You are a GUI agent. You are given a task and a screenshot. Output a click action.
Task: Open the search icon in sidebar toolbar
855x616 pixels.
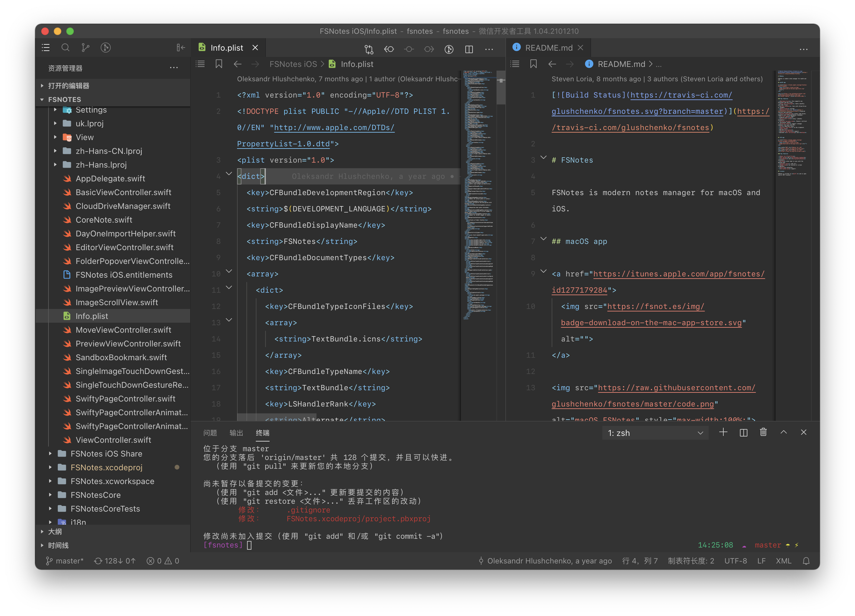tap(65, 48)
